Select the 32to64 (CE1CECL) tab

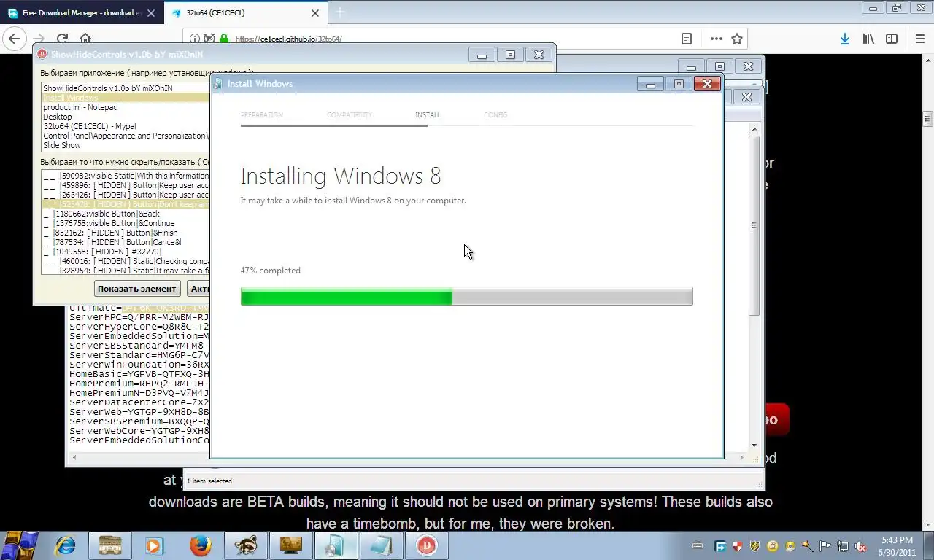click(246, 12)
